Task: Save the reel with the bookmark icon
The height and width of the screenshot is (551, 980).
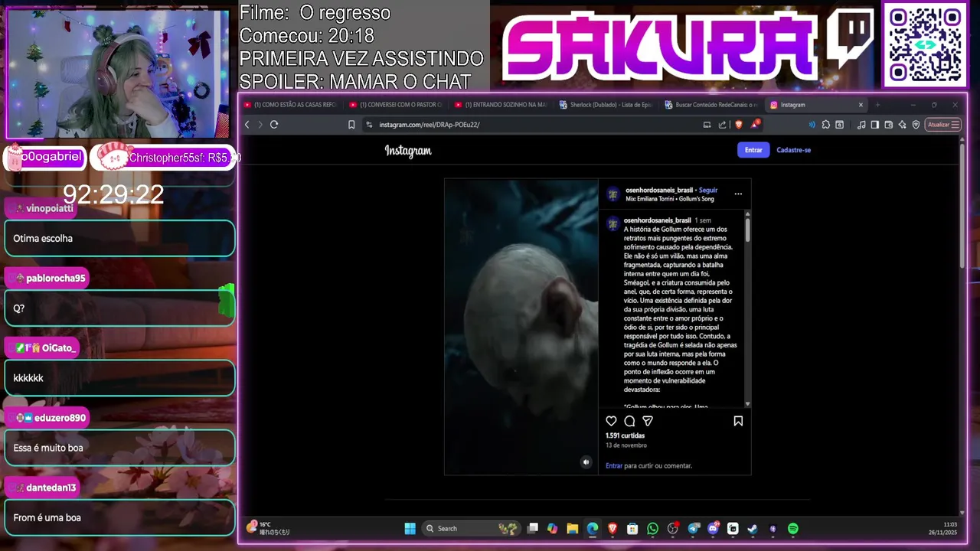Action: [x=738, y=421]
